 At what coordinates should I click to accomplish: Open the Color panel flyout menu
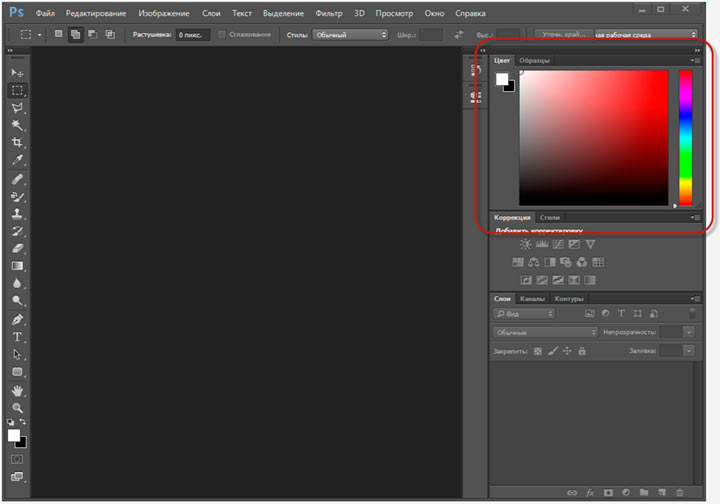[695, 60]
